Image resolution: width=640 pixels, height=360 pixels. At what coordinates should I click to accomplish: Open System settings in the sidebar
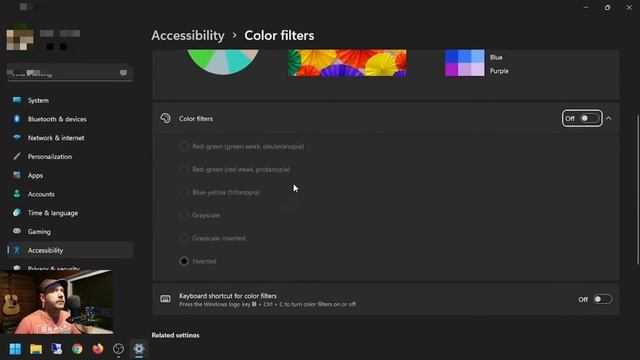[70, 100]
